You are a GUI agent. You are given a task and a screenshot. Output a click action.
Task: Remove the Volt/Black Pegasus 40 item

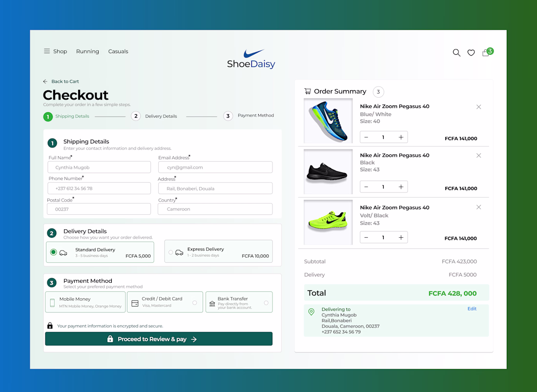tap(478, 207)
